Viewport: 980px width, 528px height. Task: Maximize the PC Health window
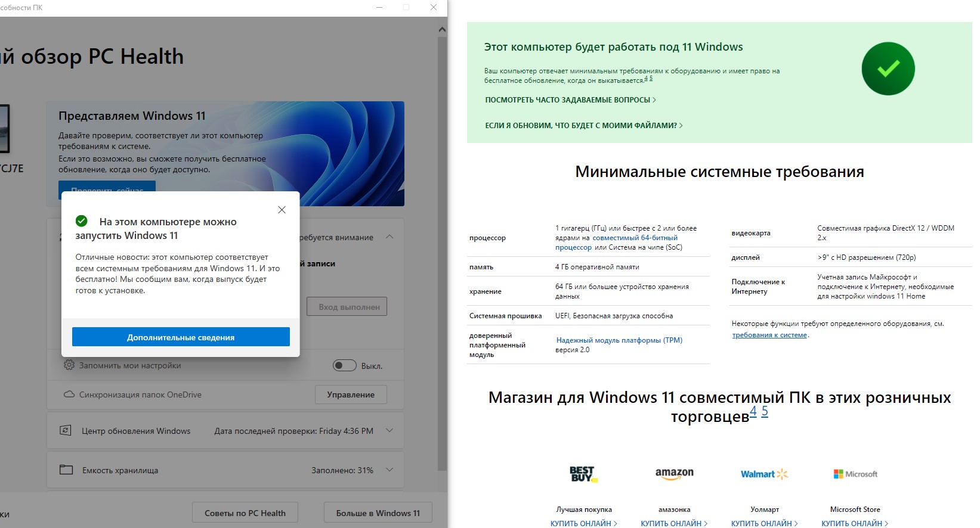point(406,7)
